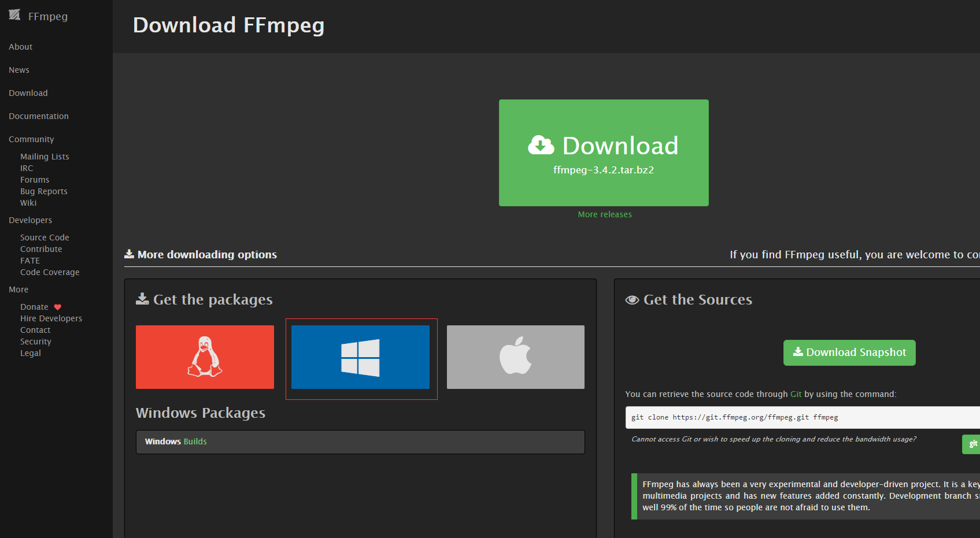Image resolution: width=980 pixels, height=538 pixels.
Task: Visit the Forums sidebar link
Action: 35,180
